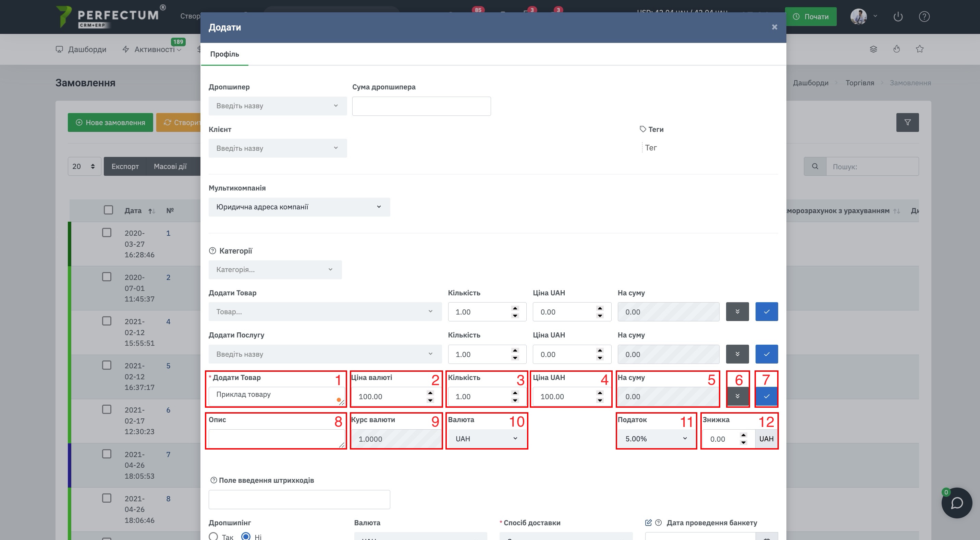This screenshot has height=540, width=980.
Task: Open the Дашборди menu item
Action: (x=81, y=49)
